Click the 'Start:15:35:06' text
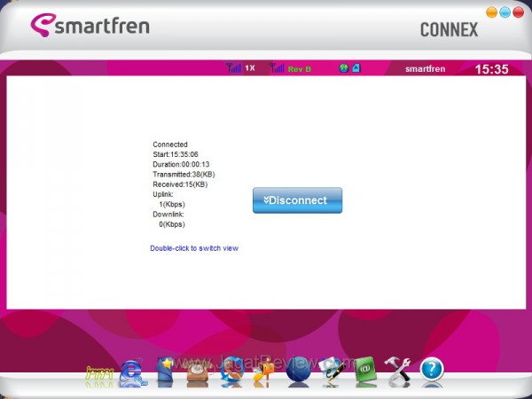532x399 pixels. 176,154
